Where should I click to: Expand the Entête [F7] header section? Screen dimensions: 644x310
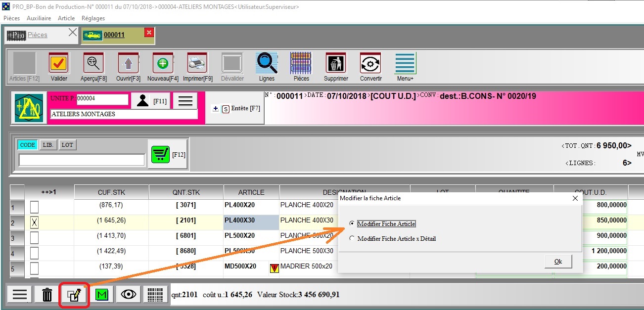coord(235,109)
